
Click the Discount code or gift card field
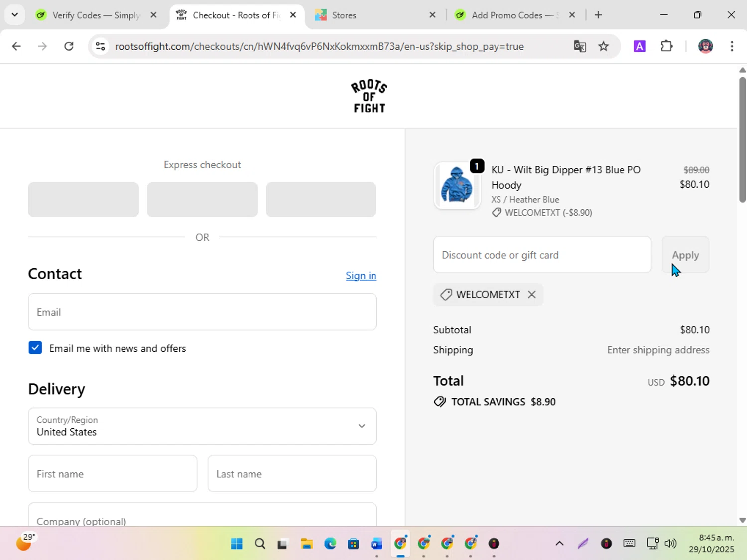tap(542, 255)
